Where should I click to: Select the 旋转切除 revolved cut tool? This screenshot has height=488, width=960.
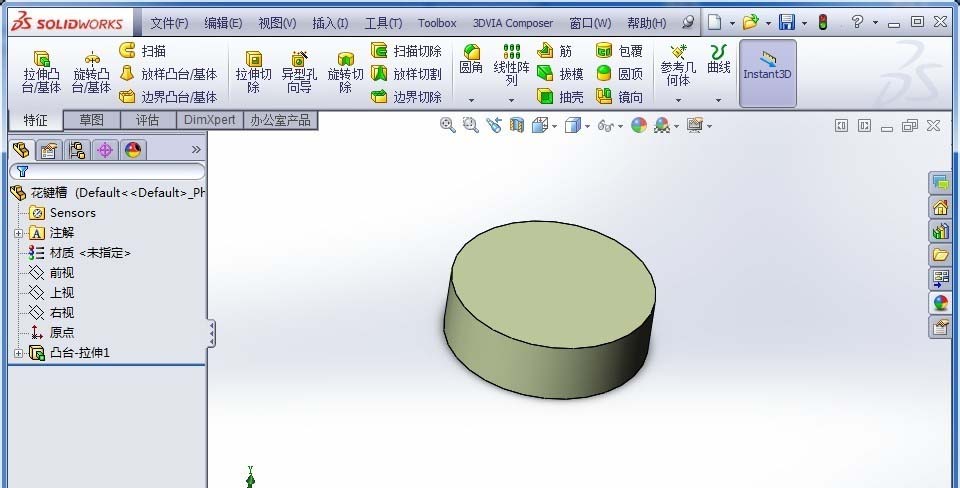click(345, 72)
